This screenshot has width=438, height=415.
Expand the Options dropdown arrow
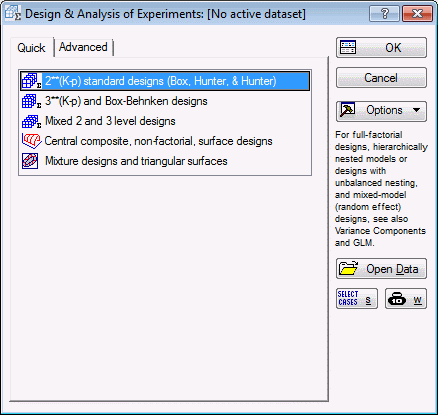click(416, 110)
